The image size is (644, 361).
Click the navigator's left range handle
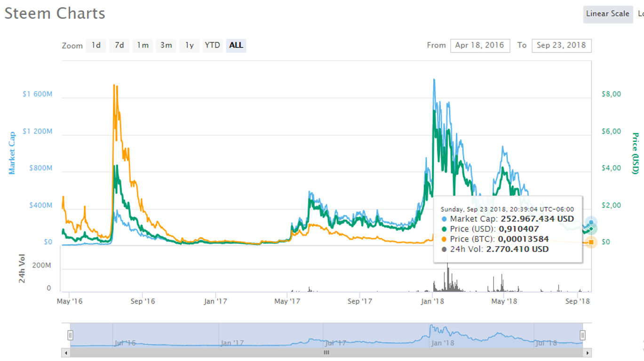[x=70, y=335]
